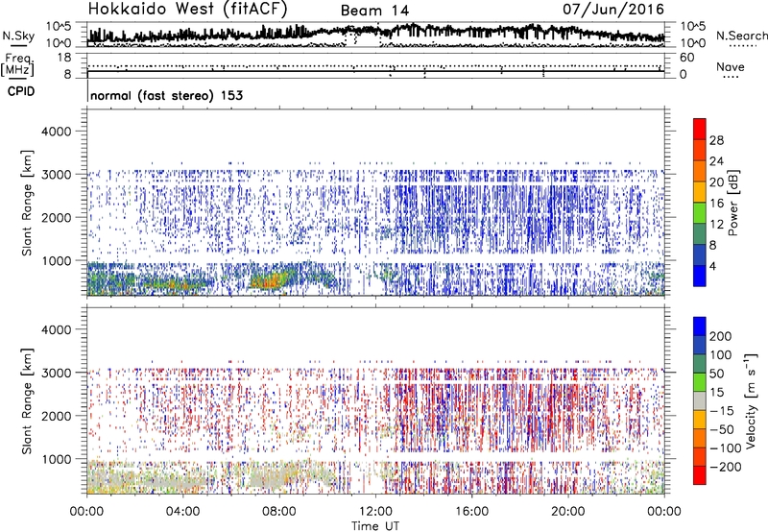Image resolution: width=768 pixels, height=532 pixels.
Task: Pick the gray segment of Velocity colorbar
Action: 700,401
